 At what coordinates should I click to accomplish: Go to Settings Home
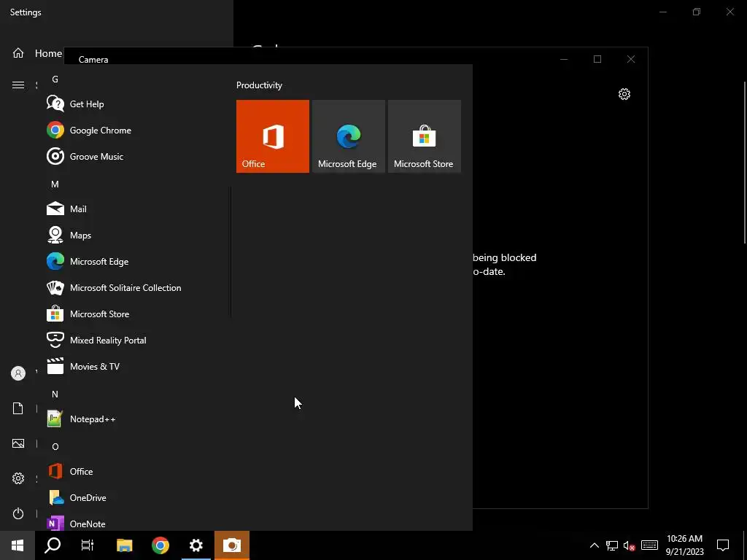[x=37, y=53]
